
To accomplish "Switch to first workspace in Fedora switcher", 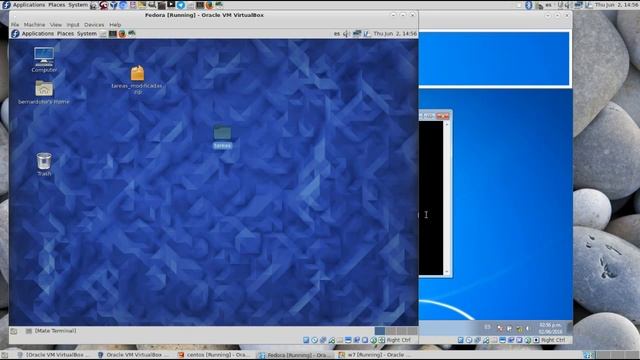I will [380, 331].
